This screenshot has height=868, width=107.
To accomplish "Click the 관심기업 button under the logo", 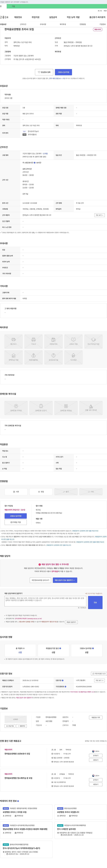I will tap(10, 726).
